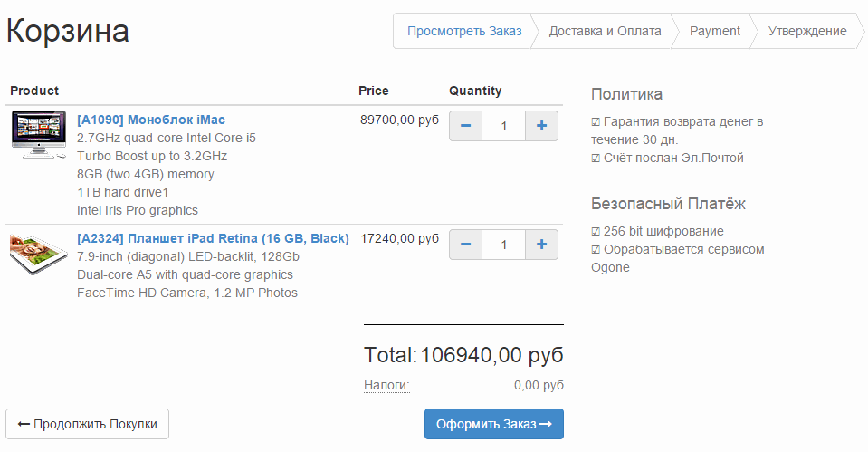Viewport: 868px width, 452px height.
Task: Open the Утверждение step tab
Action: 807,31
